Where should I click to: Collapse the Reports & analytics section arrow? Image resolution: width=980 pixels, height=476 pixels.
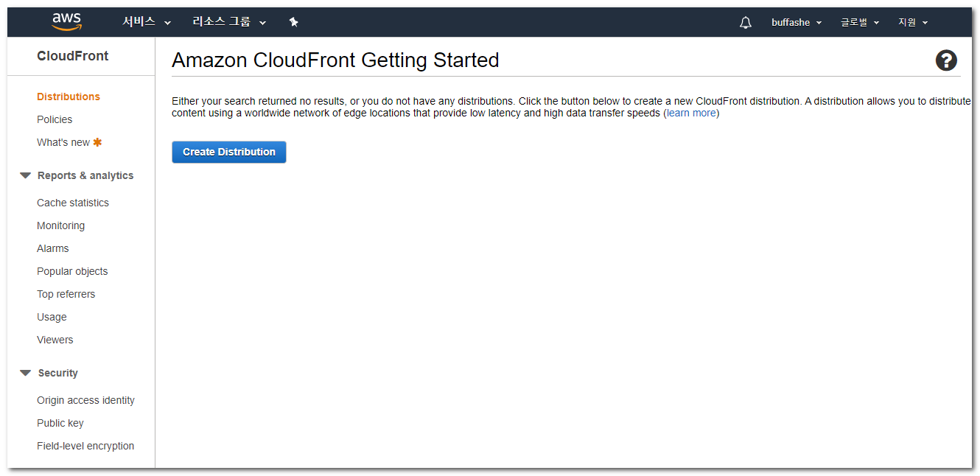(25, 175)
